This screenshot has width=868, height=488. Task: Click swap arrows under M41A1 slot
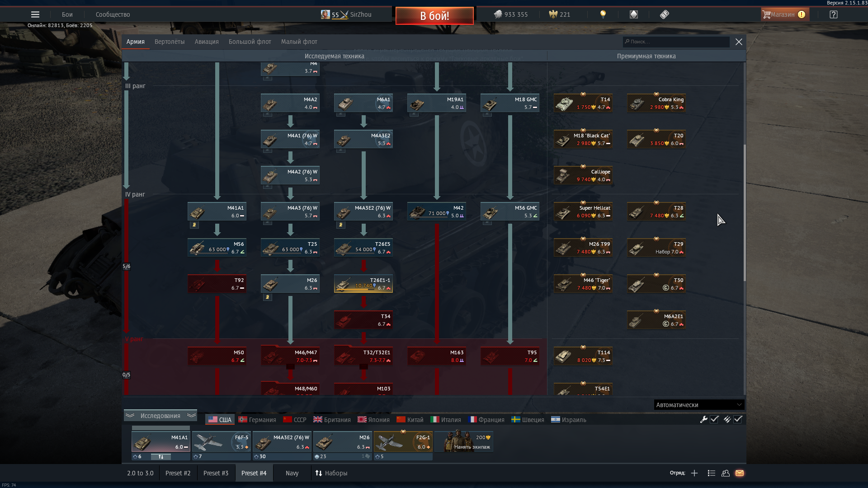(x=160, y=457)
